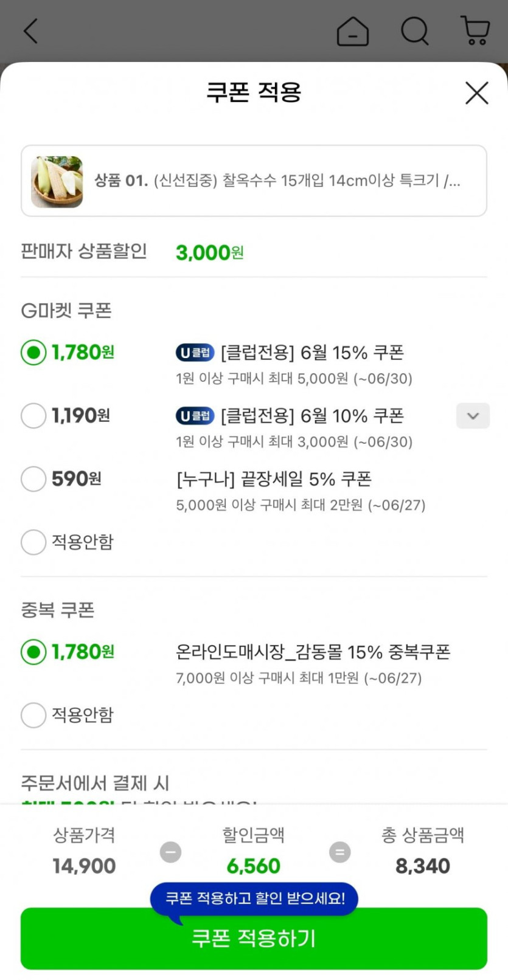Click the U클럽 badge on 15% coupon

tap(195, 352)
